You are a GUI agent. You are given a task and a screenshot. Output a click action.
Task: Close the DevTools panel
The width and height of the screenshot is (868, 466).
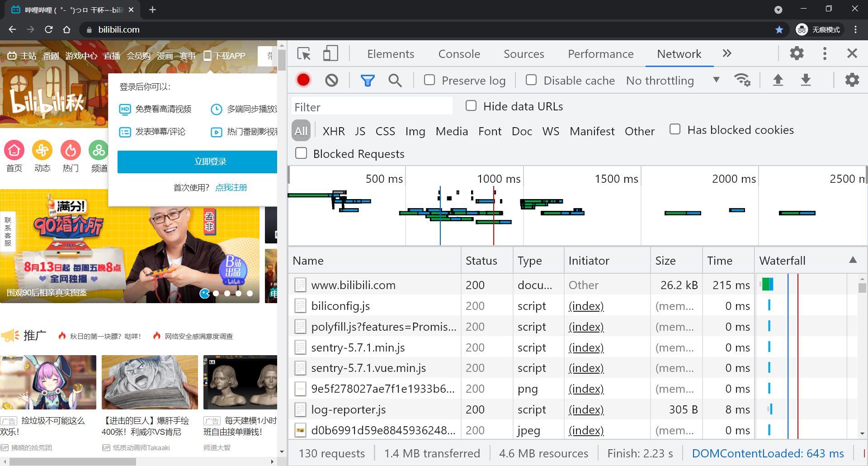click(852, 53)
